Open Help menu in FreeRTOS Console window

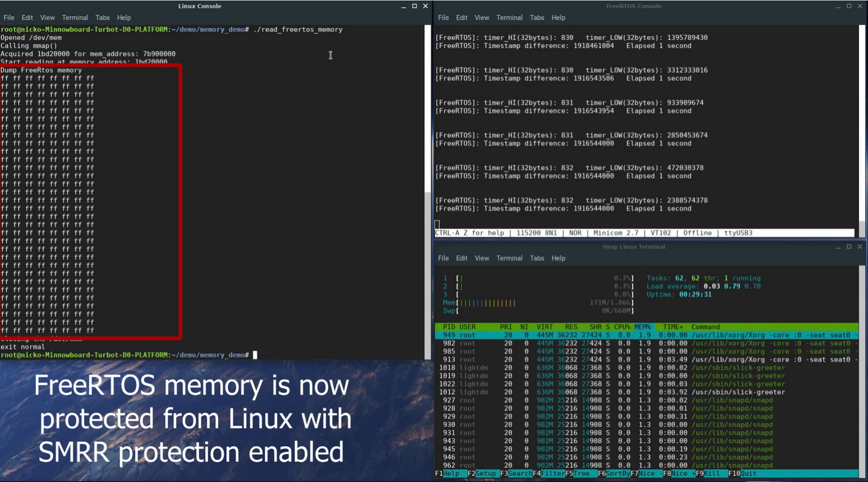tap(558, 18)
